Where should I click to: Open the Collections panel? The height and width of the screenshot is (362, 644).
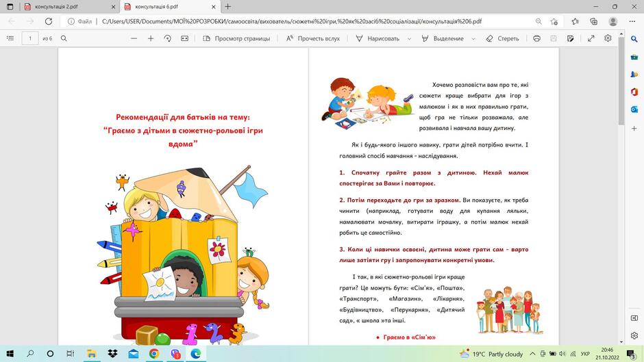[593, 21]
